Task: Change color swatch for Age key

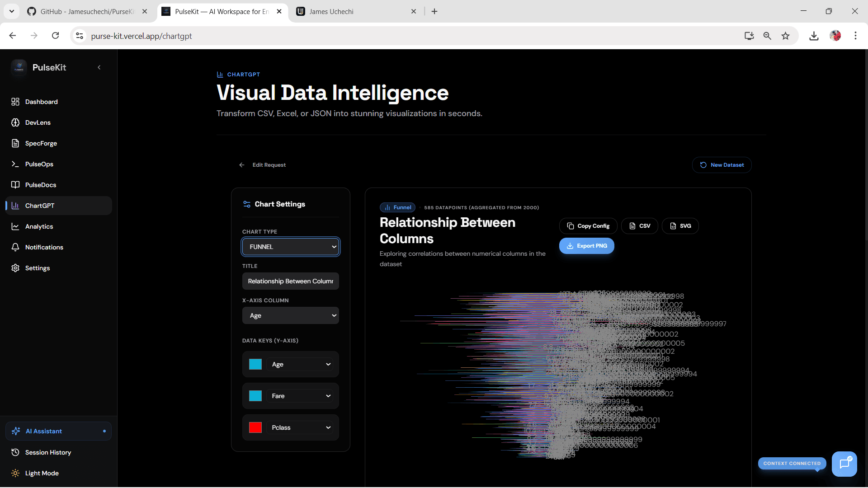Action: 255,364
